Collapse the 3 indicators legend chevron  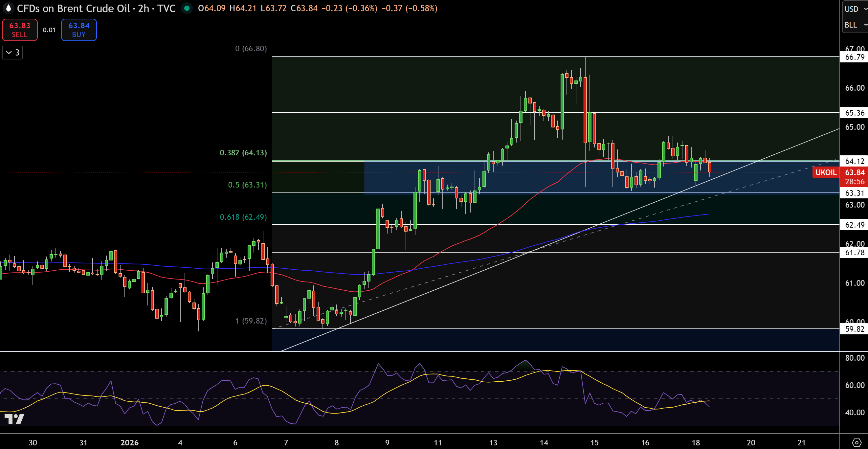(13, 53)
